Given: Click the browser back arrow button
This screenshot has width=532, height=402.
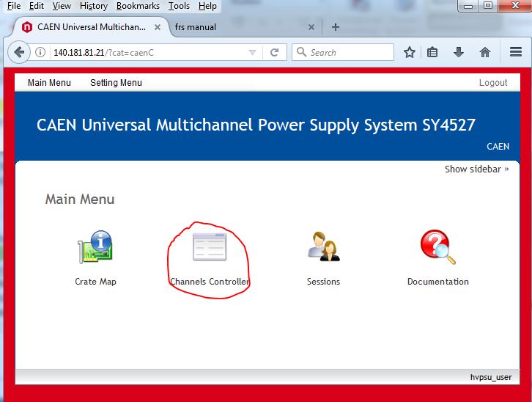Looking at the screenshot, I should point(19,52).
